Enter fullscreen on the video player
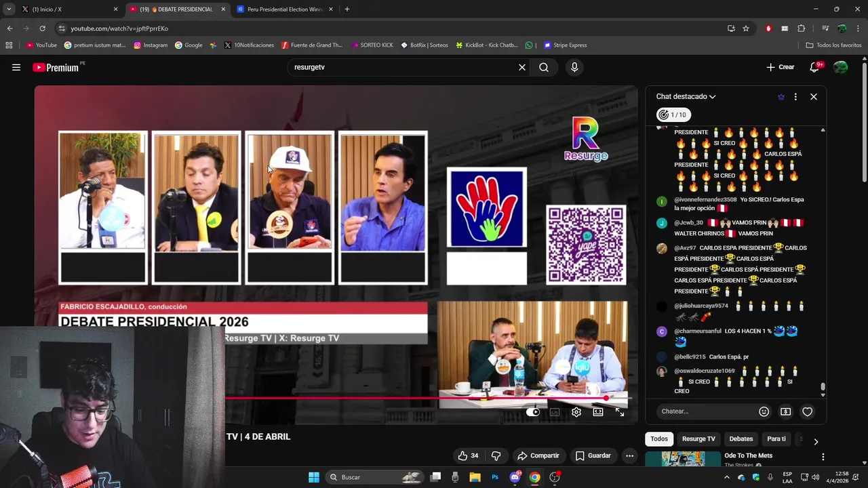Screen dimensions: 868x488 pyautogui.click(x=620, y=412)
